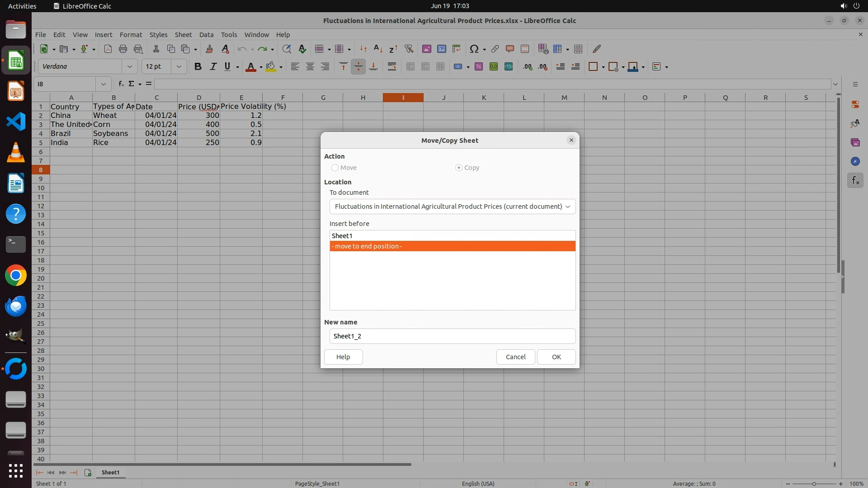
Task: Expand the font name Verdana dropdown
Action: (130, 67)
